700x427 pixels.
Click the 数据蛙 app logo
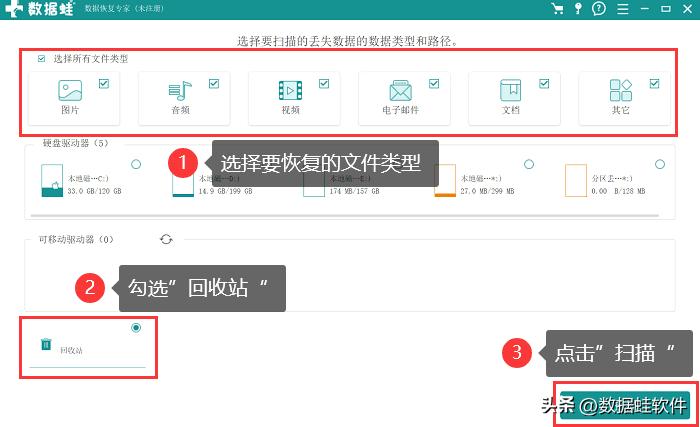click(39, 8)
